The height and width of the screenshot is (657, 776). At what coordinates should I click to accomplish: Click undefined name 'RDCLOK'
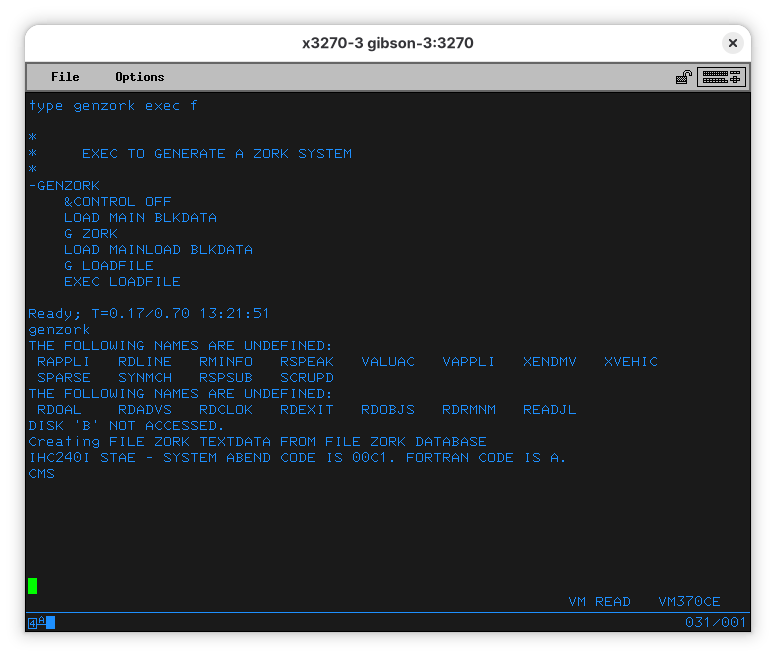226,410
